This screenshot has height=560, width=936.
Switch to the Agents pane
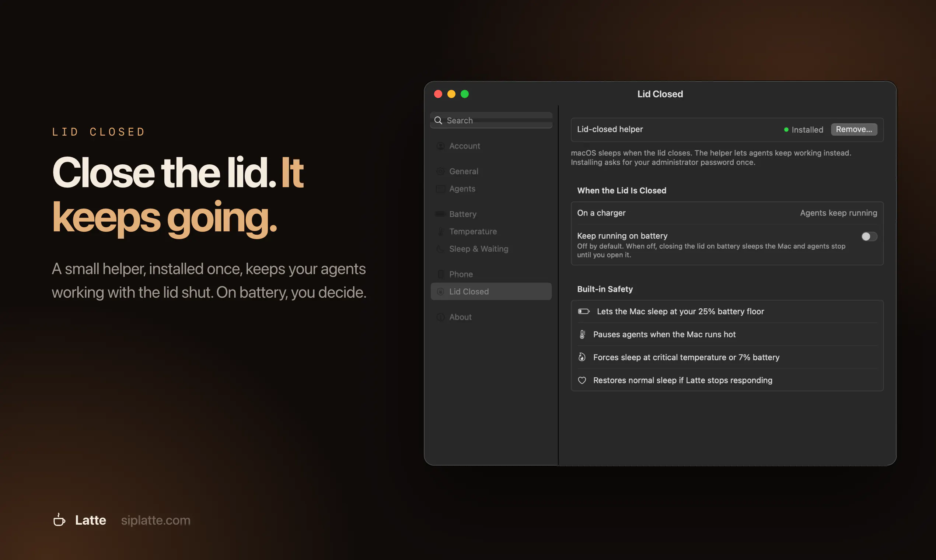tap(491, 189)
